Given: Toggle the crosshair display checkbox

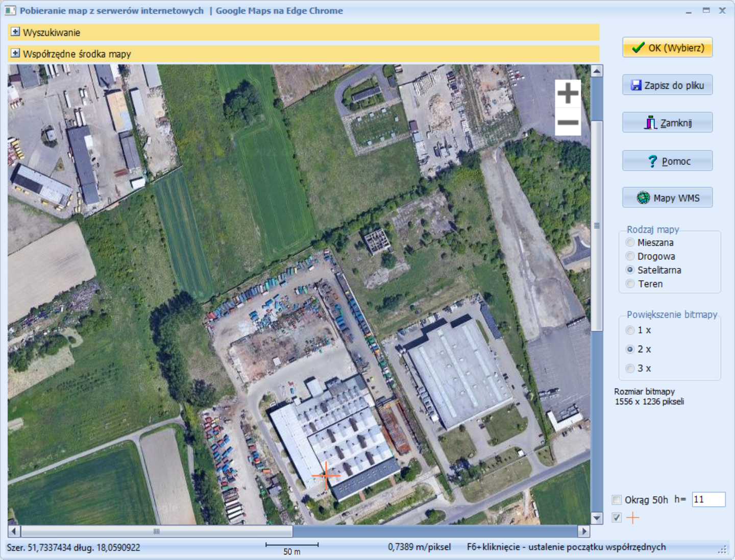Looking at the screenshot, I should coord(617,518).
